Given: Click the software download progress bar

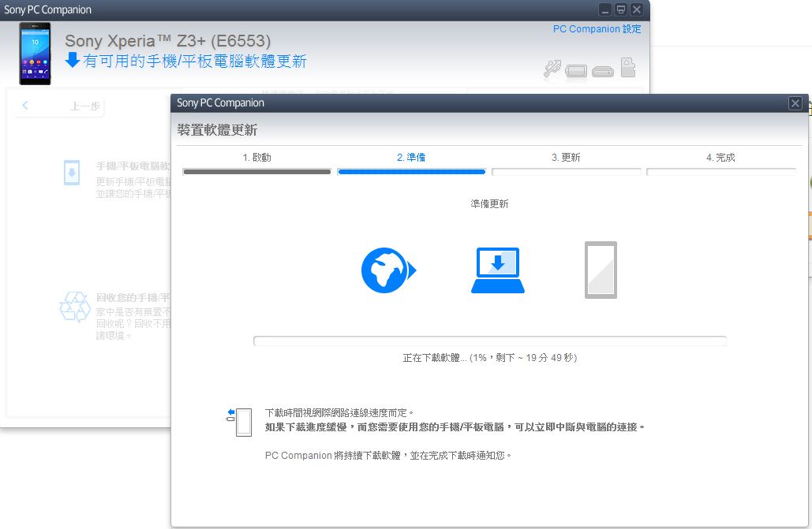Looking at the screenshot, I should click(490, 341).
